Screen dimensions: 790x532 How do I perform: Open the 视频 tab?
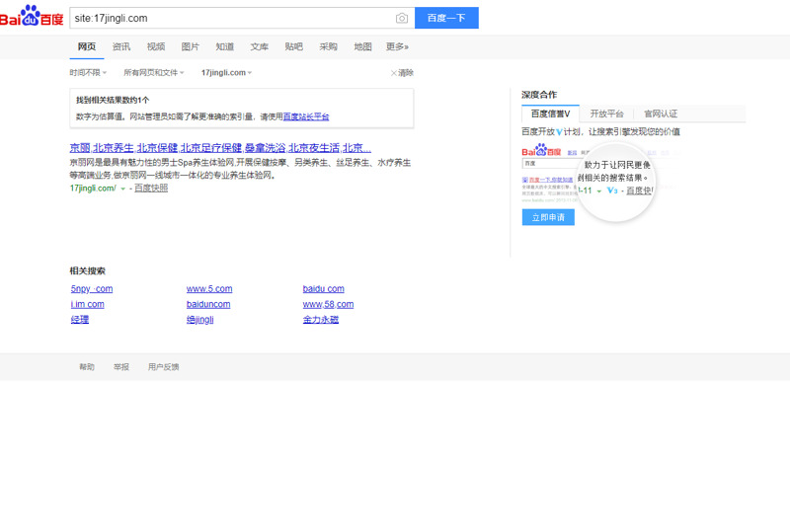[156, 46]
